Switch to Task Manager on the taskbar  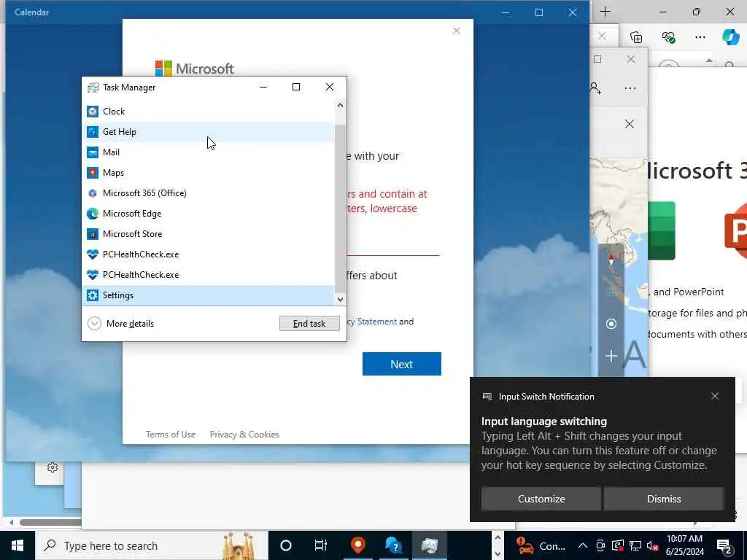click(x=429, y=545)
